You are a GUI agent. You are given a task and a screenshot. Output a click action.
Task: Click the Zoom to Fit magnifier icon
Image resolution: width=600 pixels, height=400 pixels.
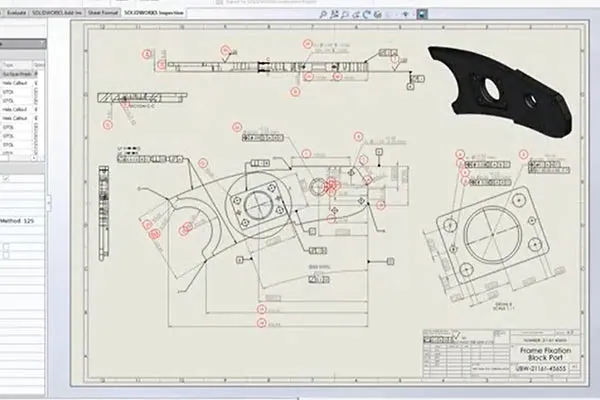323,15
